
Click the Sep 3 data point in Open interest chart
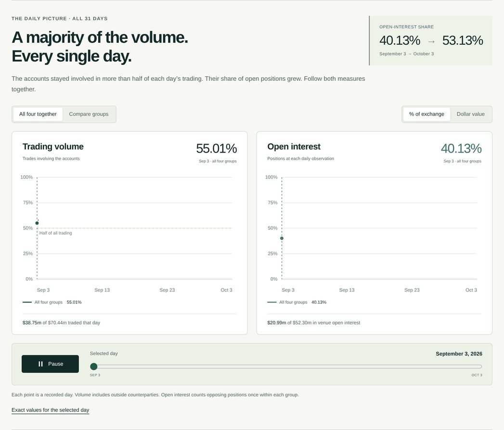[282, 238]
